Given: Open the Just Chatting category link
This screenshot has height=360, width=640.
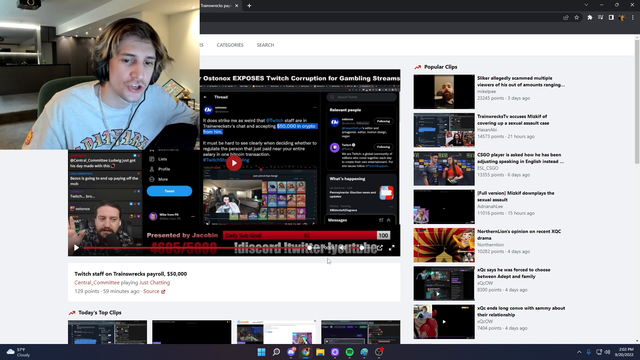Looking at the screenshot, I should [x=155, y=282].
